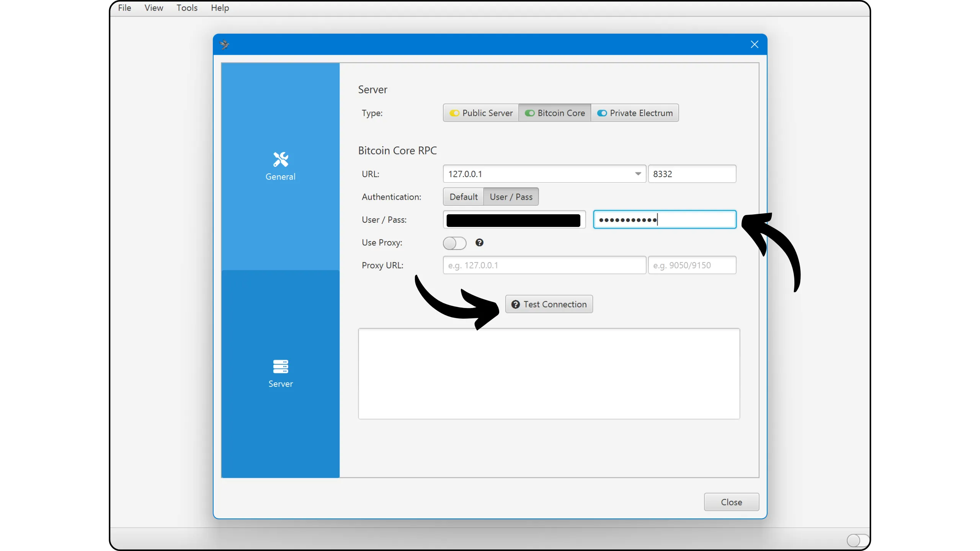Click the Use Proxy help question icon
This screenshot has height=551, width=980.
click(x=479, y=243)
